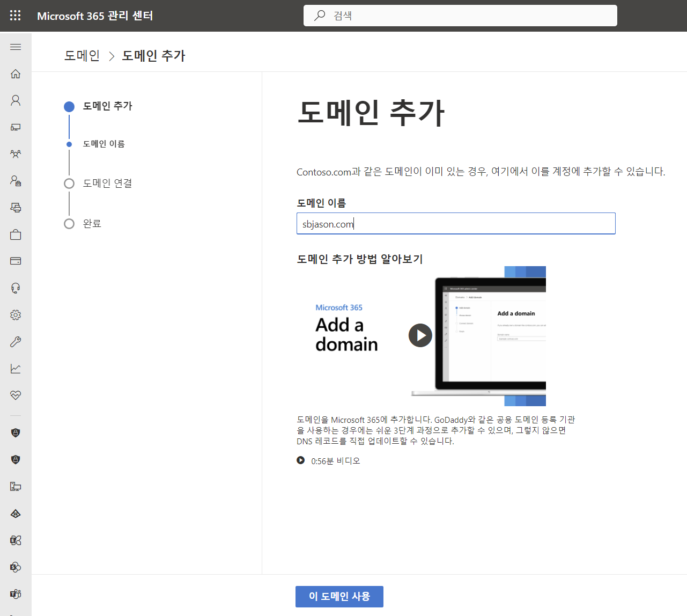Open Billing credit card icon

16,261
